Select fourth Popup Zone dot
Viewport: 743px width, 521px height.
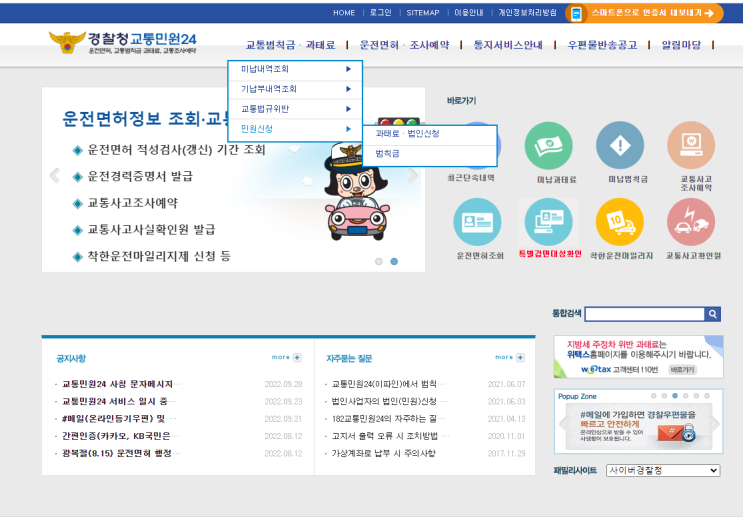[685, 395]
